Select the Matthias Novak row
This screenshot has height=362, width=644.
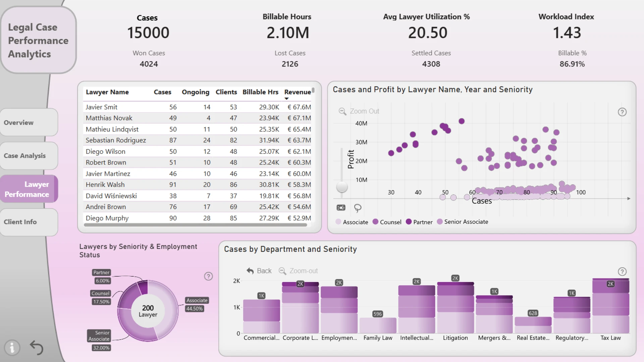click(x=197, y=118)
